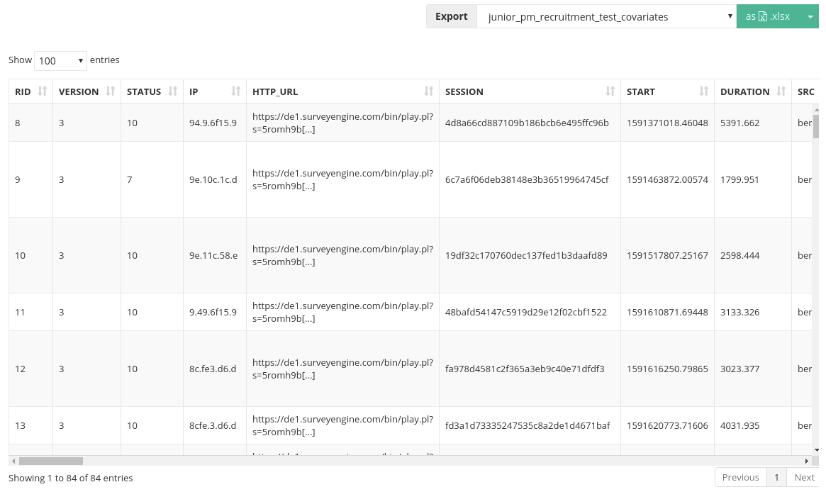
Task: Click the Export button
Action: click(451, 16)
